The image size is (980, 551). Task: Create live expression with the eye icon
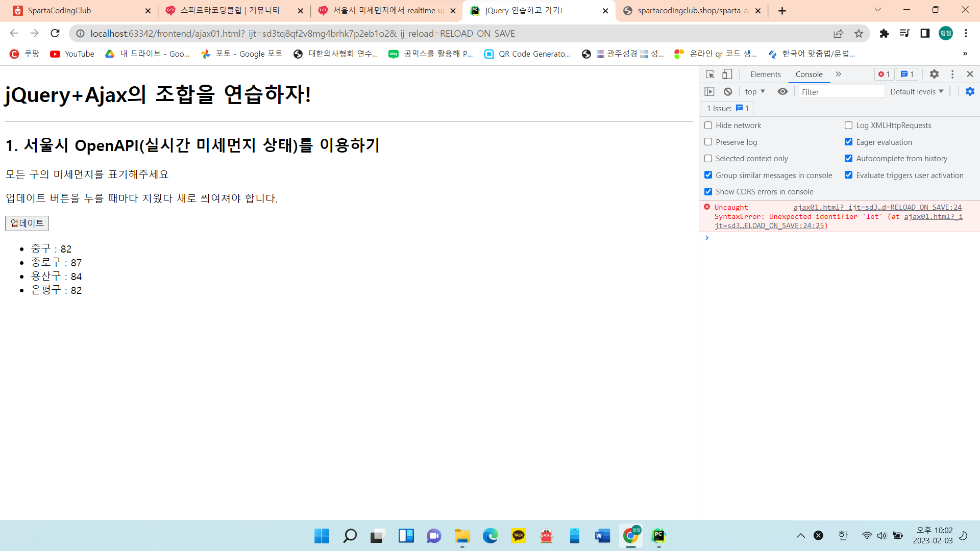coord(782,92)
